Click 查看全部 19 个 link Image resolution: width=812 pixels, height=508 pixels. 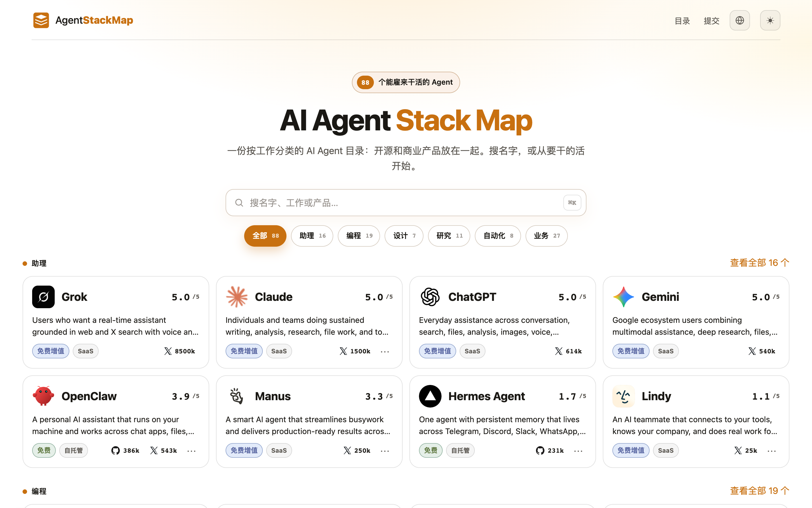[x=759, y=491]
